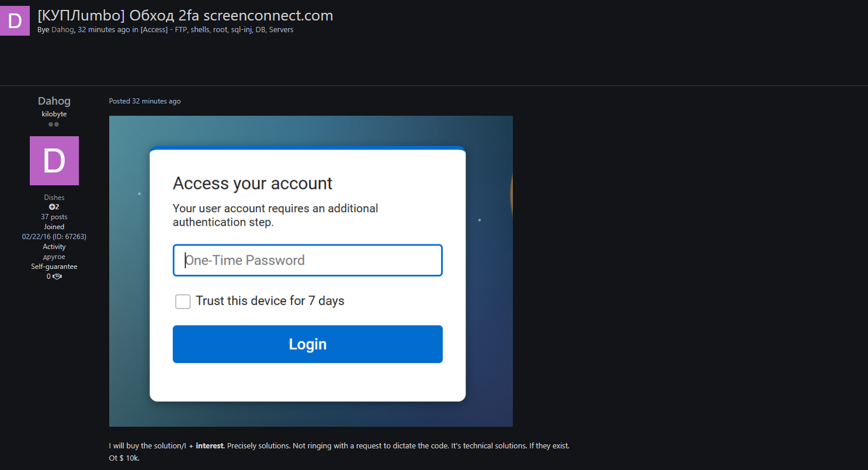Check "Trust this device for 7 days"
Screen dimensions: 868x470
[183, 301]
